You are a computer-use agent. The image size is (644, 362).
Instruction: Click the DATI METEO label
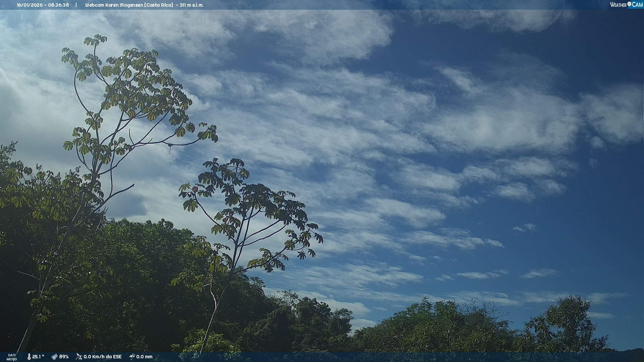pyautogui.click(x=12, y=357)
